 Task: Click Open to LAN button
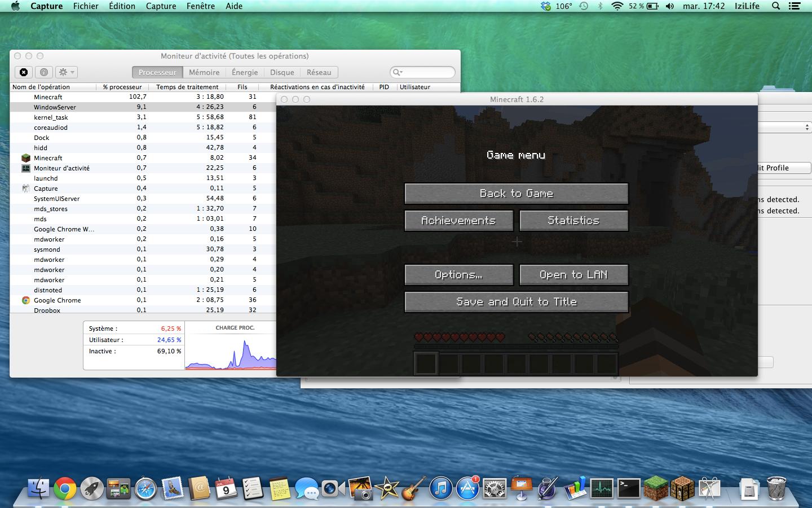tap(573, 275)
